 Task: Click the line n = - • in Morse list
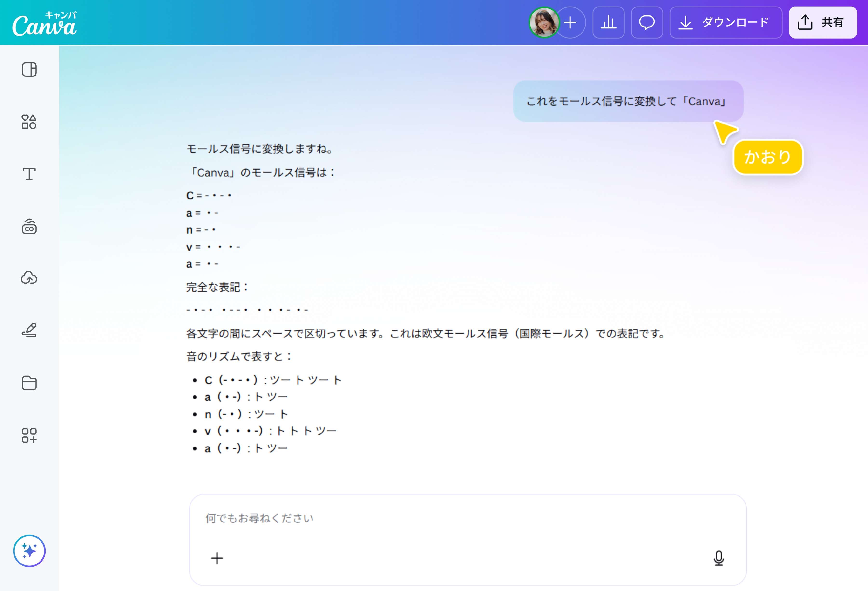(x=201, y=229)
